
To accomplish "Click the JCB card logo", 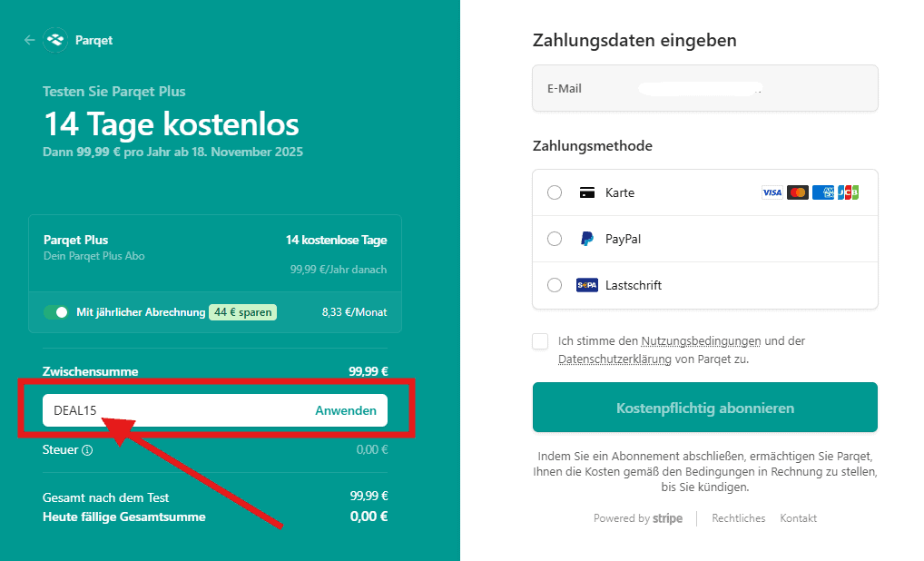I will [848, 192].
